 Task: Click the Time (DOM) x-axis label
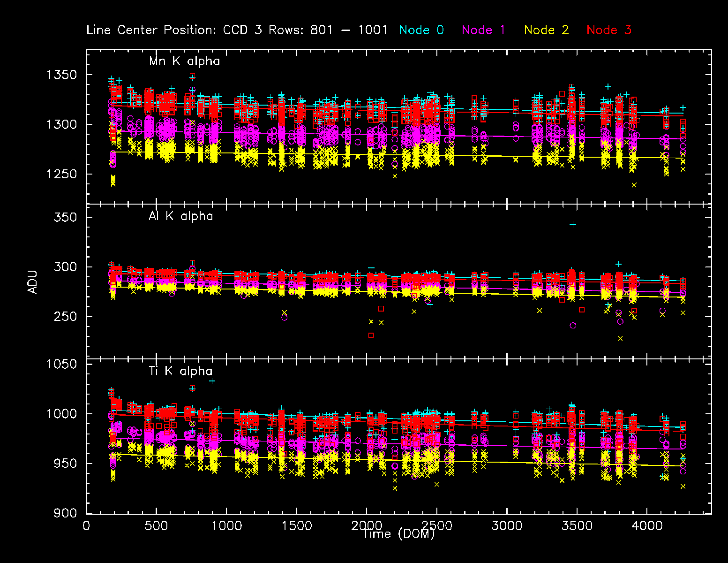[x=398, y=534]
